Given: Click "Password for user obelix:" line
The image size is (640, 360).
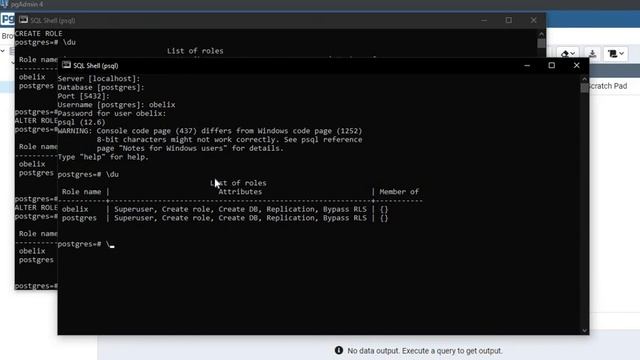Looking at the screenshot, I should (112, 113).
